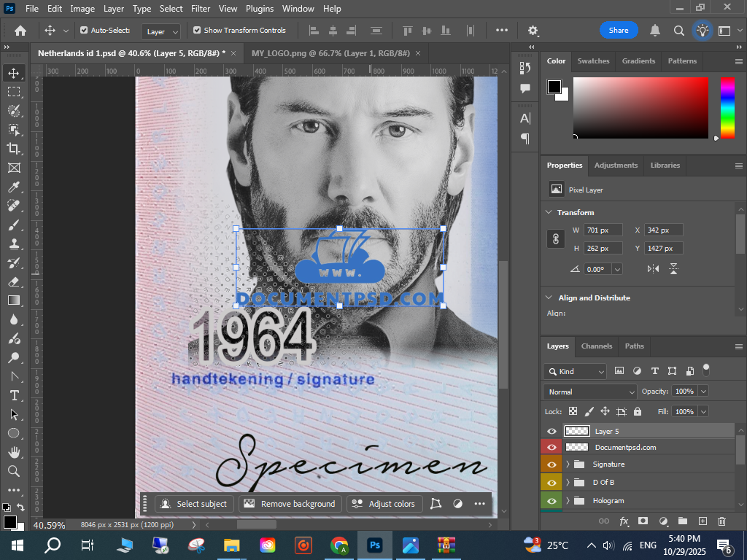Viewport: 747px width, 560px height.
Task: Click the hue spectrum slider strip
Action: [727, 107]
